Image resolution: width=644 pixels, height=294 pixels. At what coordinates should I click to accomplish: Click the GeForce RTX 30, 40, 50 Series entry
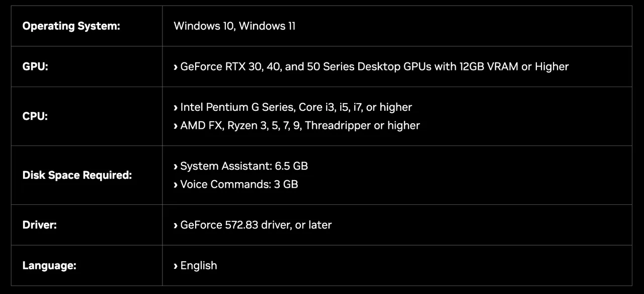(374, 66)
